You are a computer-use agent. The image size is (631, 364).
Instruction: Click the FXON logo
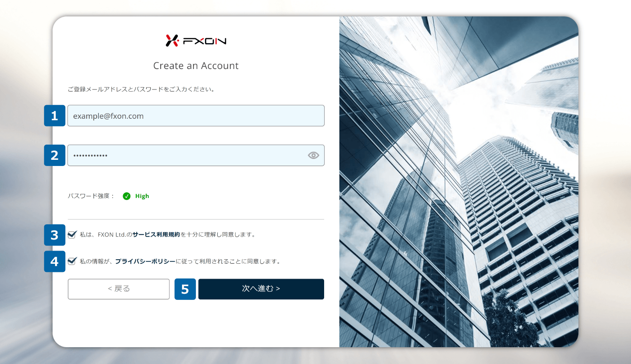(x=196, y=40)
